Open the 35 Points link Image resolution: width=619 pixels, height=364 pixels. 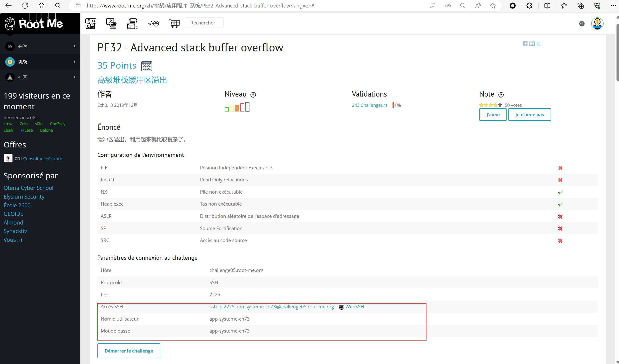pyautogui.click(x=117, y=66)
